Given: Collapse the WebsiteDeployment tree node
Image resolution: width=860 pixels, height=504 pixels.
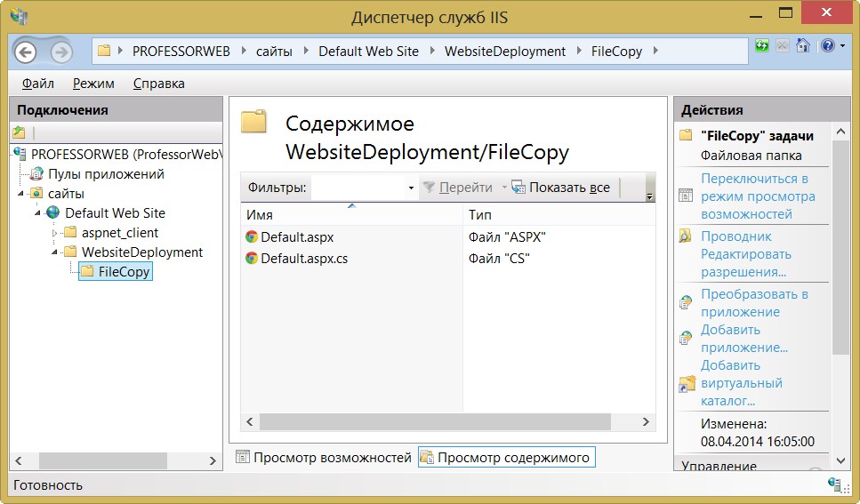Looking at the screenshot, I should pyautogui.click(x=54, y=252).
